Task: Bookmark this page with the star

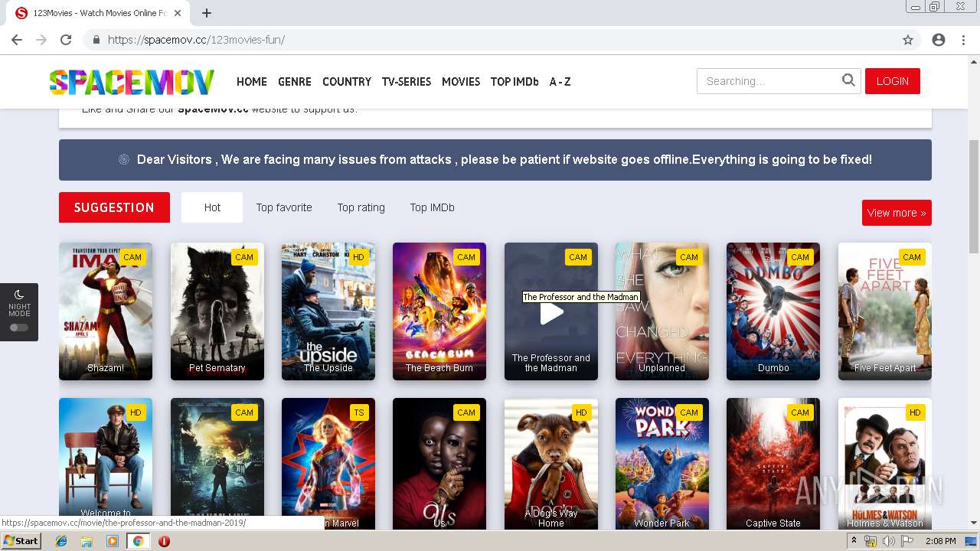Action: coord(908,40)
